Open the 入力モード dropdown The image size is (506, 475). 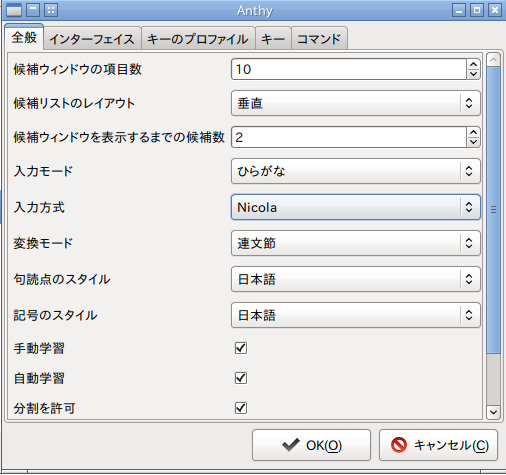click(x=356, y=171)
